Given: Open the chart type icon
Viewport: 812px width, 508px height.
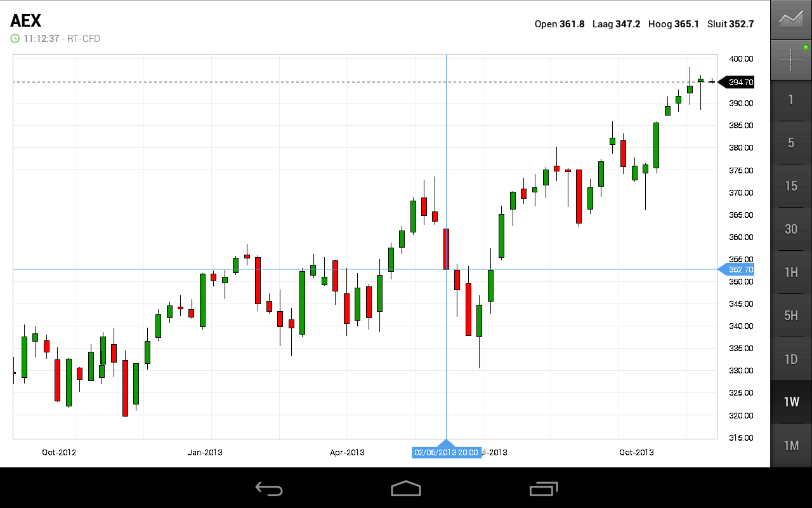Looking at the screenshot, I should pyautogui.click(x=790, y=19).
